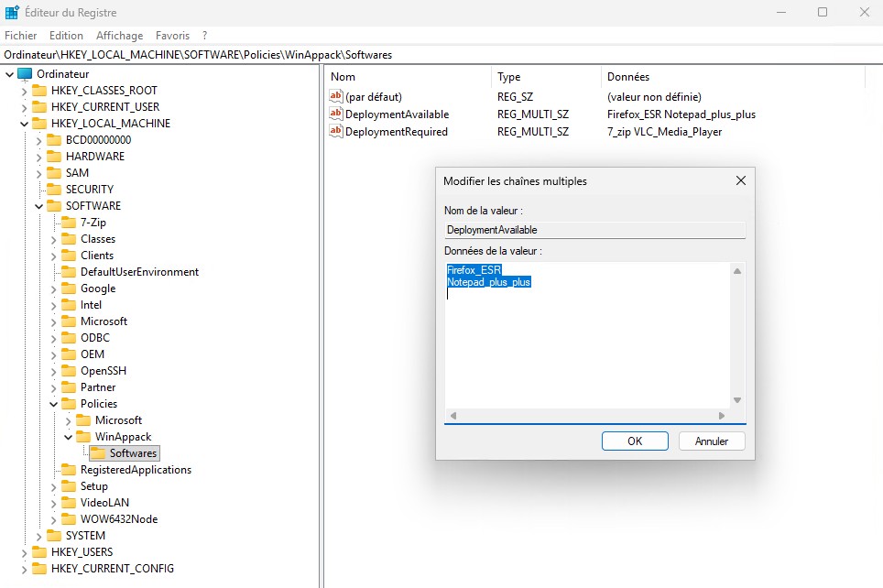Expand the SYSTEM key chevron
This screenshot has width=883, height=588.
38,536
